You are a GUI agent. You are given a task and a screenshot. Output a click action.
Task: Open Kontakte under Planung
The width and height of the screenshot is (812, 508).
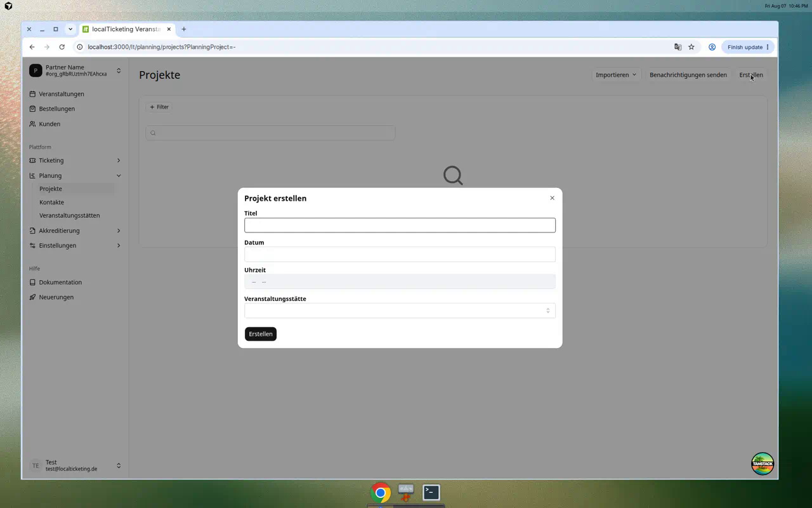click(x=51, y=202)
